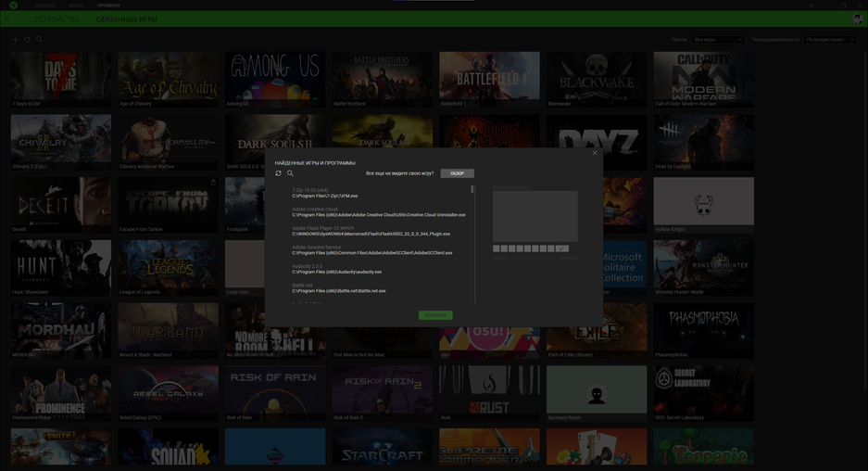
Task: Open the 7 Days to Die game tile
Action: [x=61, y=79]
